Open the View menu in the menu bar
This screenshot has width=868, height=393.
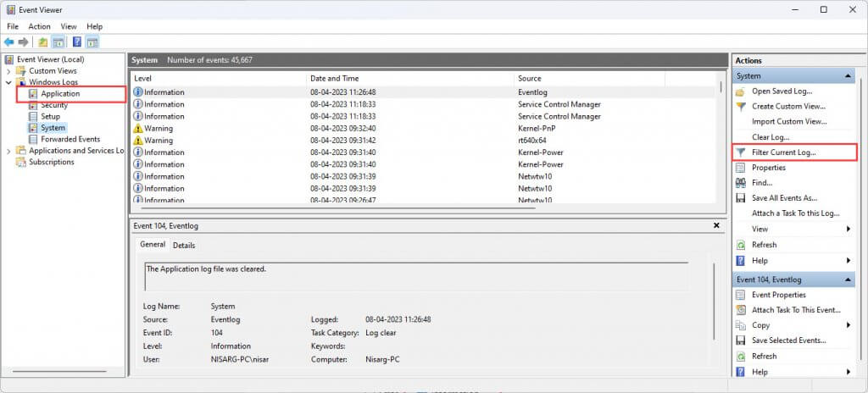coord(69,26)
